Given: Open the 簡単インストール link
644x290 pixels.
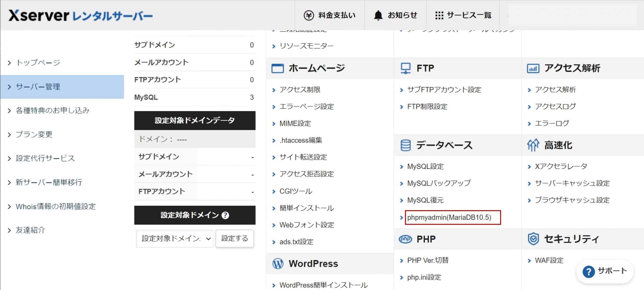Looking at the screenshot, I should 307,208.
